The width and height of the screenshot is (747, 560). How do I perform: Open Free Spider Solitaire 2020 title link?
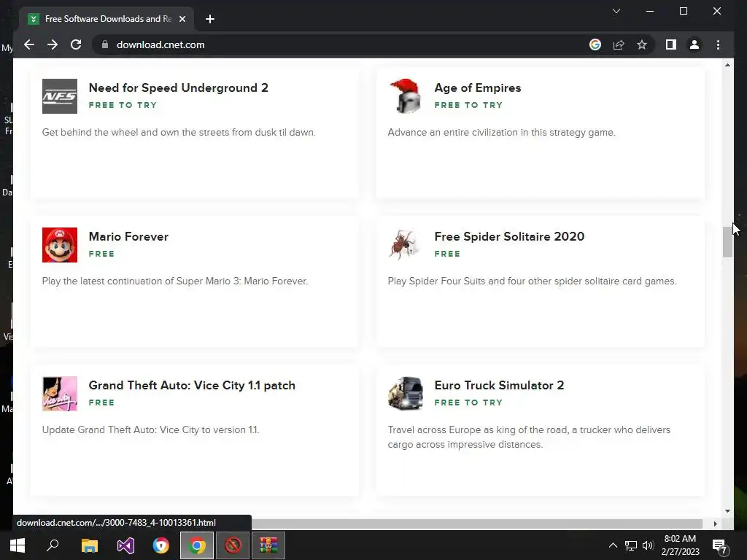tap(508, 237)
